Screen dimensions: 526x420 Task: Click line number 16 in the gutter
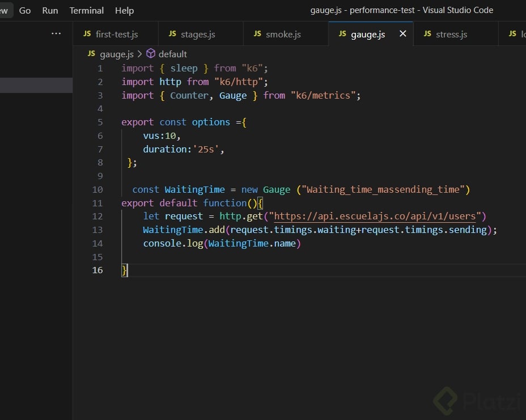tap(97, 270)
